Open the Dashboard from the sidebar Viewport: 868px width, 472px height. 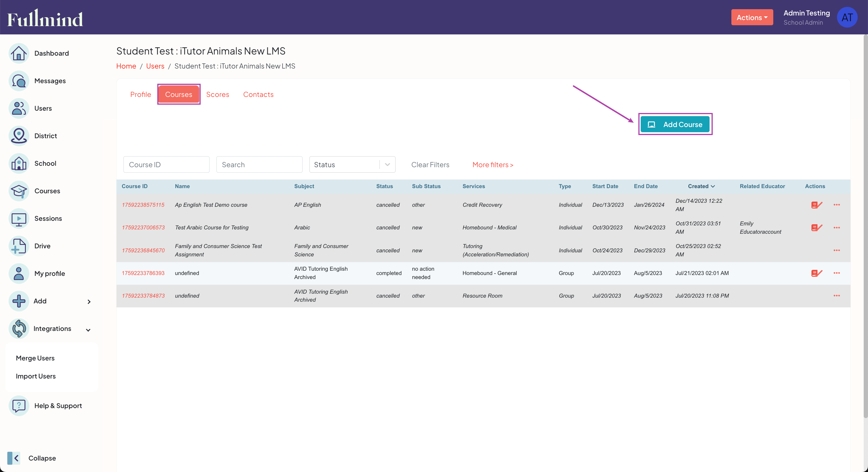point(19,53)
